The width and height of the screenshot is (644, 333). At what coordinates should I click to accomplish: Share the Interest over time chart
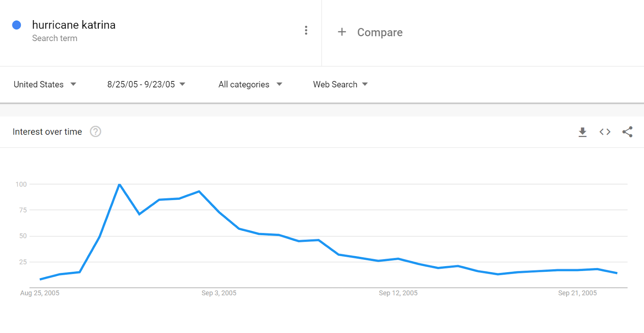click(627, 132)
